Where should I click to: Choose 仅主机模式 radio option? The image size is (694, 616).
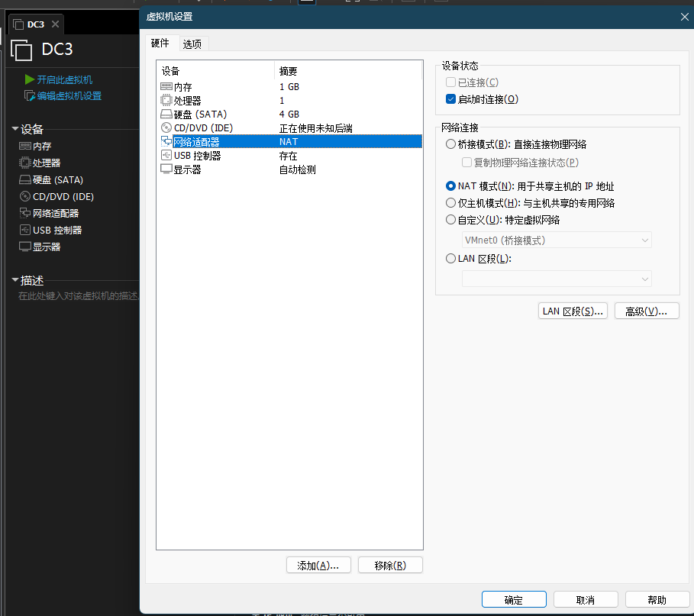click(x=450, y=203)
